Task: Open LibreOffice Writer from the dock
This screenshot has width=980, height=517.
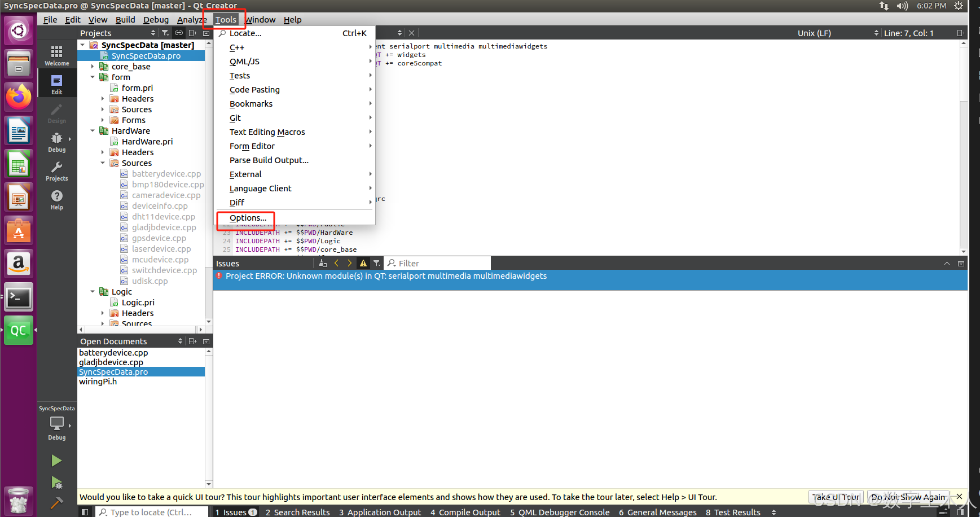Action: coord(19,130)
